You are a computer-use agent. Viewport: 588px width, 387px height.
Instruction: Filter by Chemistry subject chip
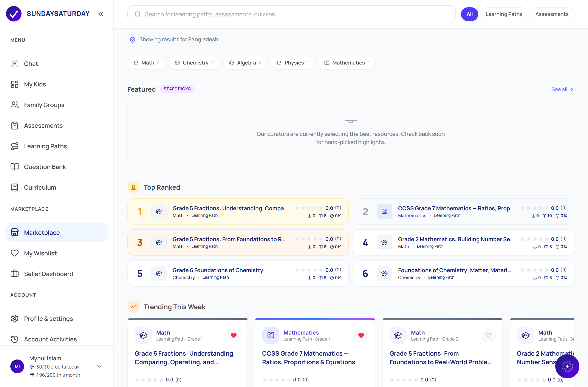194,63
